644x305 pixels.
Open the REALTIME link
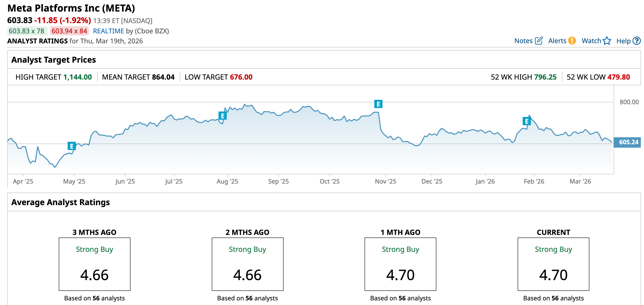tap(108, 31)
